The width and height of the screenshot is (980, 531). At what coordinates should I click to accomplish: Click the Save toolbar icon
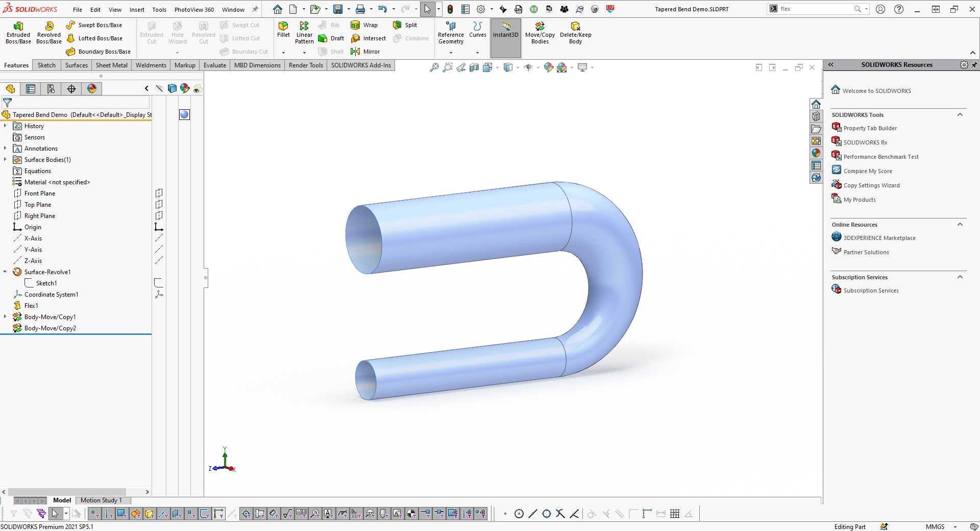pos(338,9)
